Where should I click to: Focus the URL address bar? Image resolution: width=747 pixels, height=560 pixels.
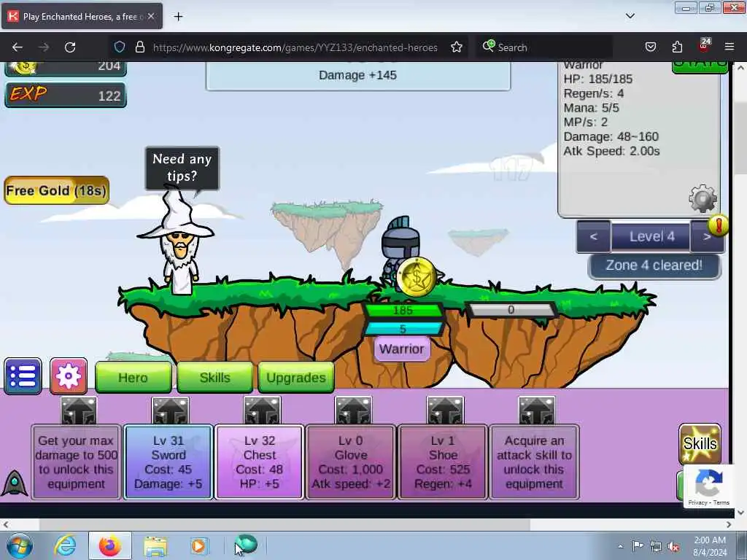[295, 47]
